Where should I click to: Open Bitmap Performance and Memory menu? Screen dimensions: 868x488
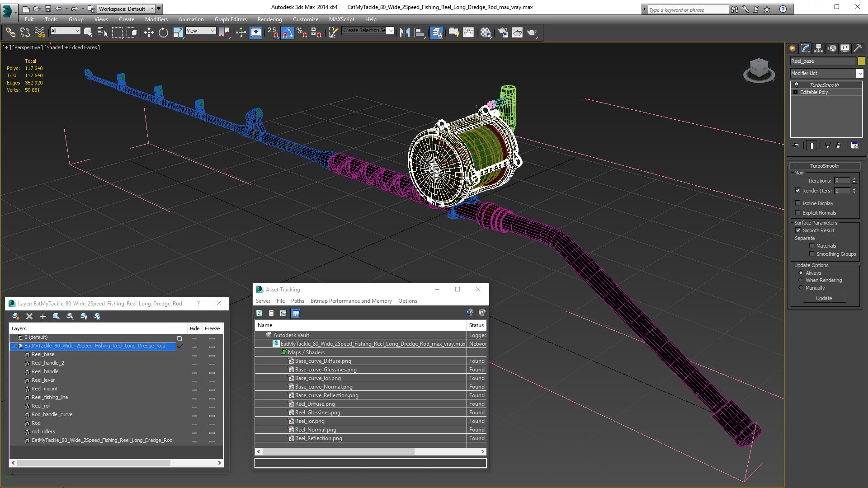tap(351, 301)
